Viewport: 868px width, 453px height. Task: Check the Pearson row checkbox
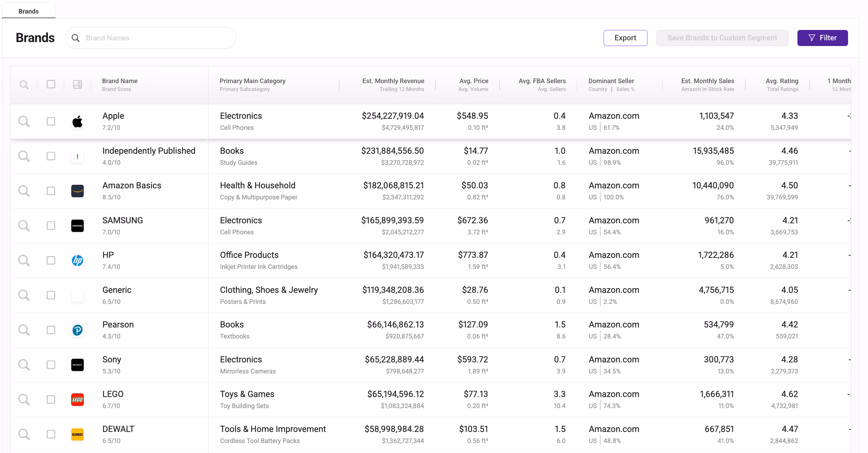pyautogui.click(x=51, y=330)
